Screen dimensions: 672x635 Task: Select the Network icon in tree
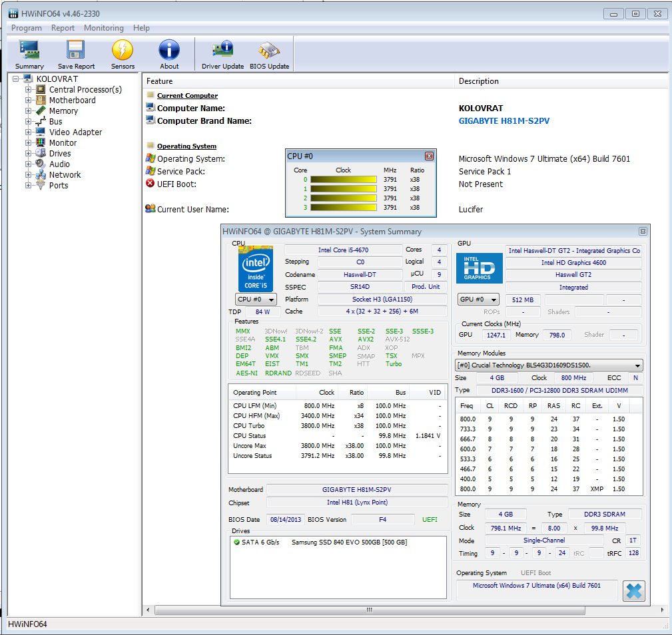(x=41, y=174)
